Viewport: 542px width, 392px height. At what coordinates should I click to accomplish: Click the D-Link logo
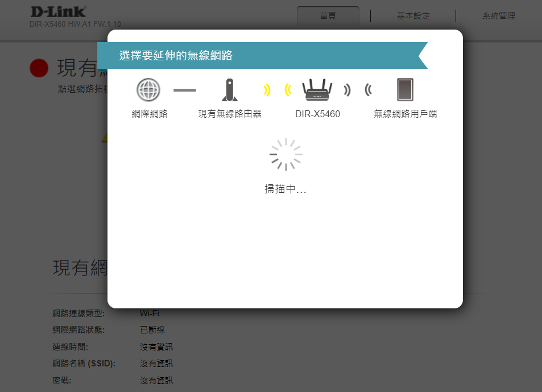(58, 11)
